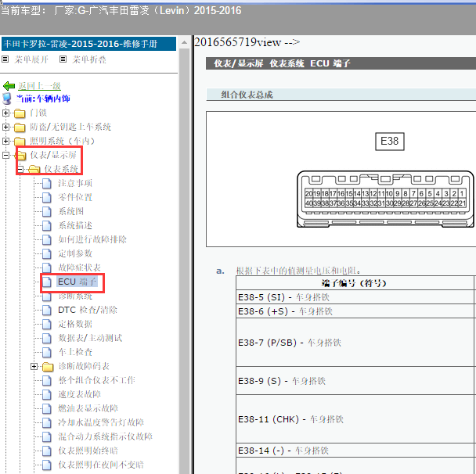Viewport: 476px width, 474px height.
Task: Expand the 诊断故障码表 tree node
Action: [x=34, y=366]
